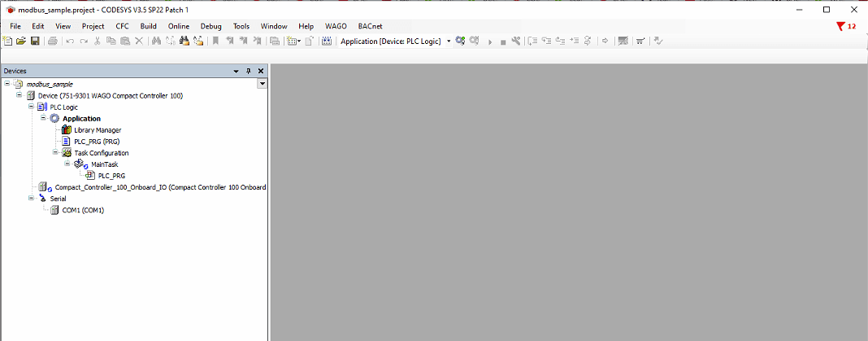Screen dimensions: 868x341
Task: Open the Help menu
Action: click(306, 26)
